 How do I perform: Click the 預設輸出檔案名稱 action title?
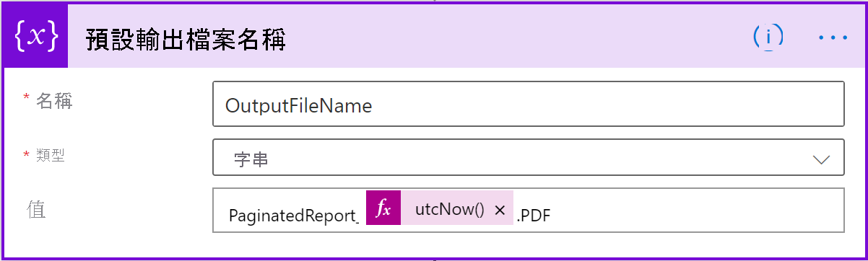coord(186,40)
